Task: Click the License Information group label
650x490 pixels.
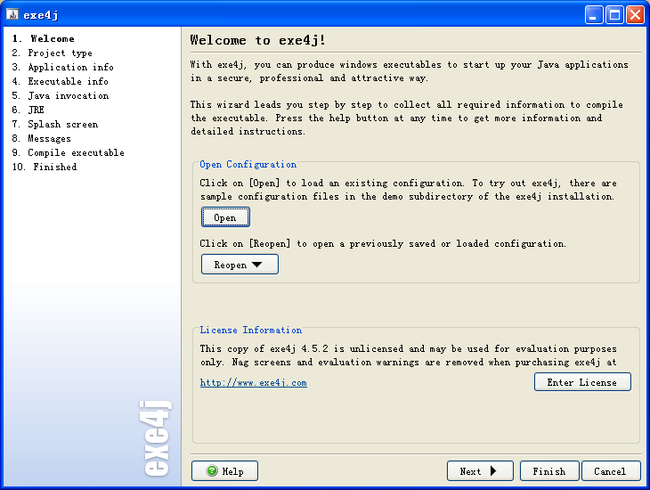Action: pos(251,330)
